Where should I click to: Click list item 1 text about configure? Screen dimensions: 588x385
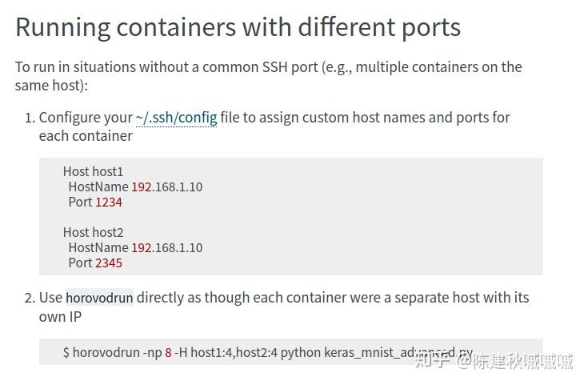[x=274, y=126]
